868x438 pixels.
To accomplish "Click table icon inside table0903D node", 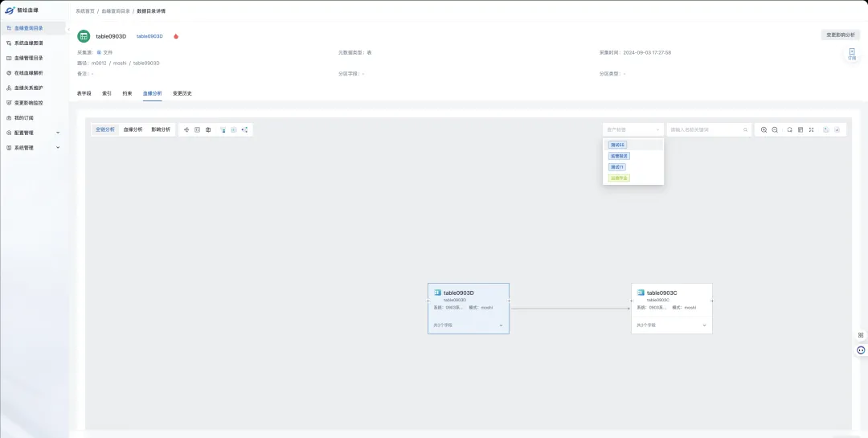I will click(437, 293).
